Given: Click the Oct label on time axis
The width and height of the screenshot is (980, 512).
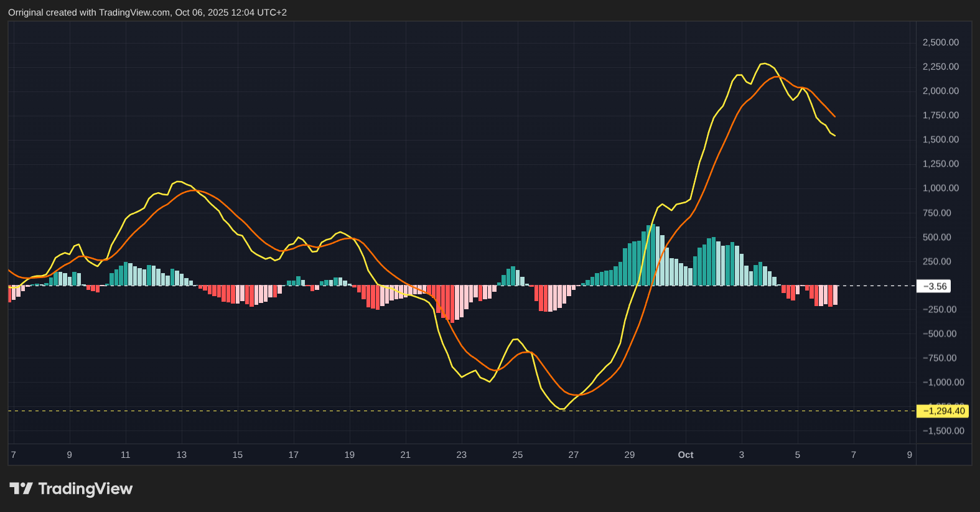Looking at the screenshot, I should [686, 455].
